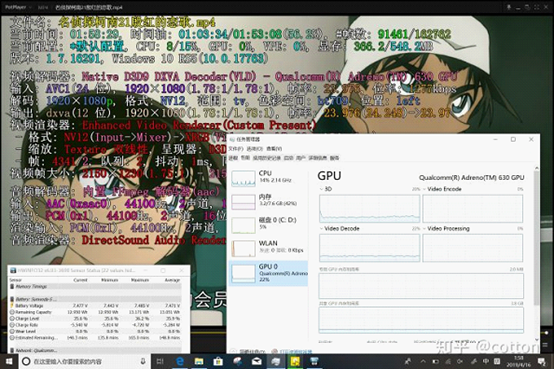The height and width of the screenshot is (369, 554).
Task: Switch to the 进程 processes tab
Action: [x=233, y=158]
